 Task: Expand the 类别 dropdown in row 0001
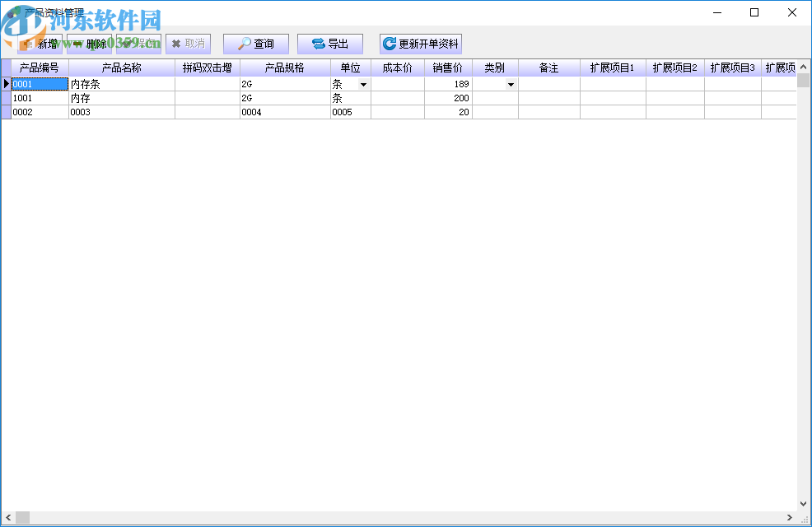click(511, 84)
